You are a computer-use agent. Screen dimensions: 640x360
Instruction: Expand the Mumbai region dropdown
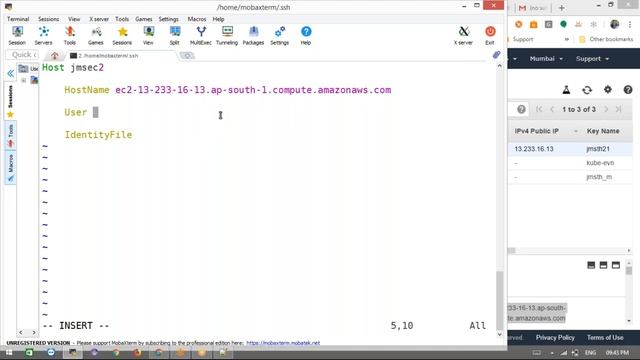click(x=546, y=59)
